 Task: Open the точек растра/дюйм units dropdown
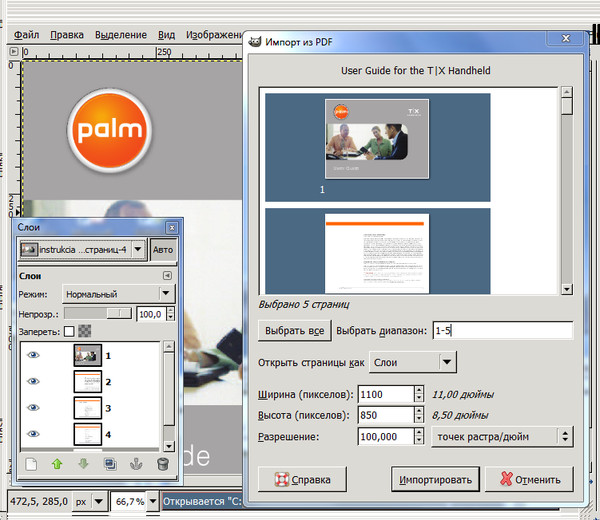coord(502,437)
